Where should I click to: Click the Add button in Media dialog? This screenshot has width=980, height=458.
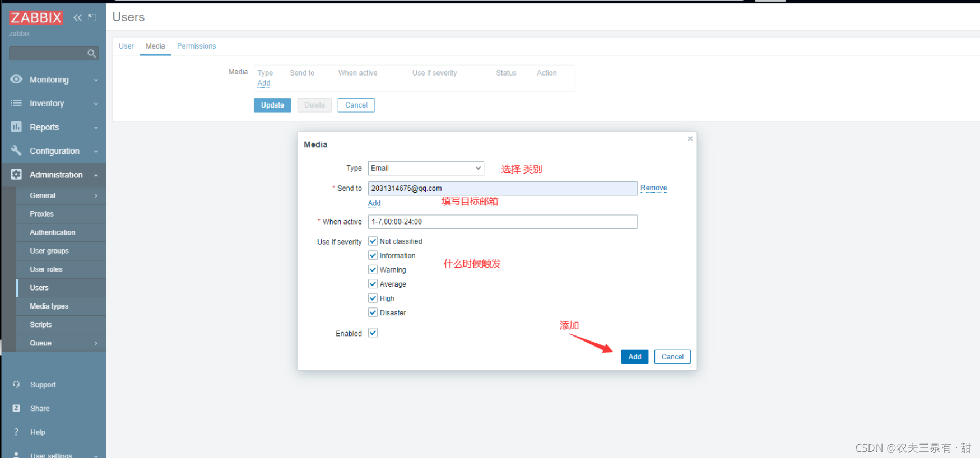634,357
